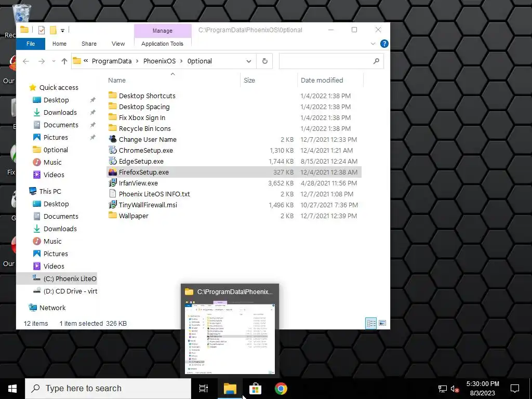Switch to the Share ribbon tab
The image size is (532, 399).
(x=89, y=44)
